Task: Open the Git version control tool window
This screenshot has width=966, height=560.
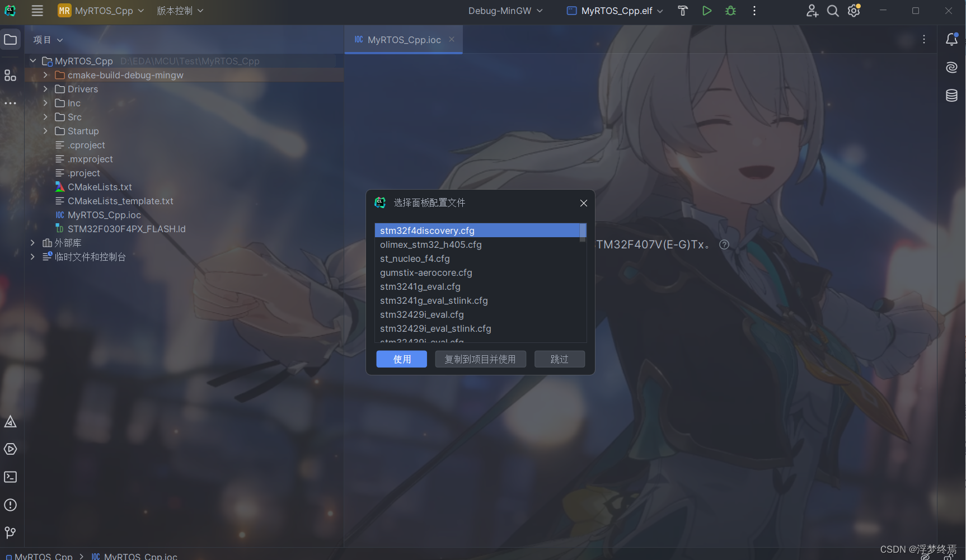Action: click(10, 532)
